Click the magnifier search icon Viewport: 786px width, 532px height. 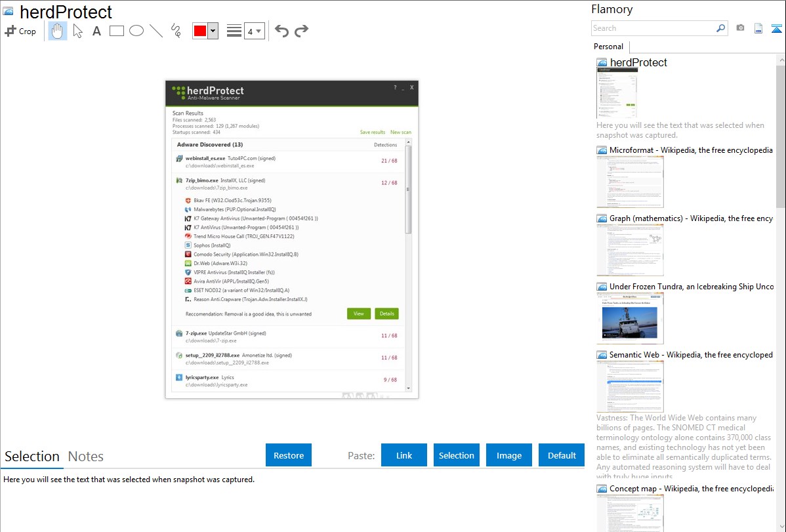[x=720, y=28]
